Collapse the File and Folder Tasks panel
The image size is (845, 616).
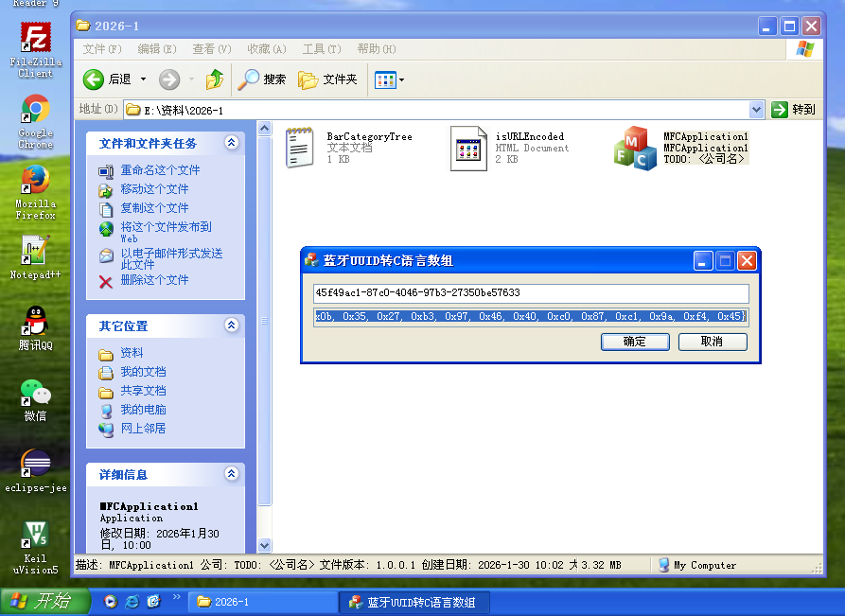tap(231, 143)
